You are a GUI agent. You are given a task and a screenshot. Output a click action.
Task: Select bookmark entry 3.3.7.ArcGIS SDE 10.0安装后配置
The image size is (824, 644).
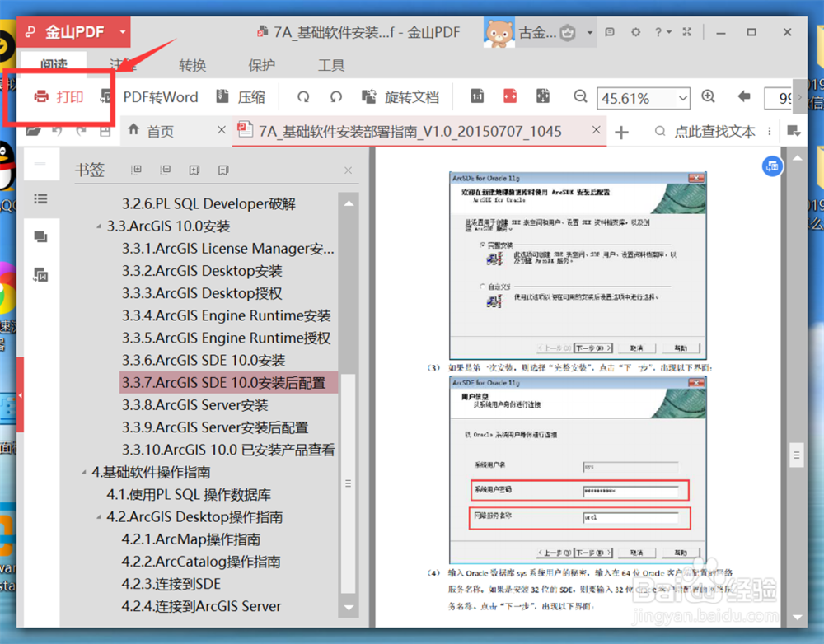[228, 382]
